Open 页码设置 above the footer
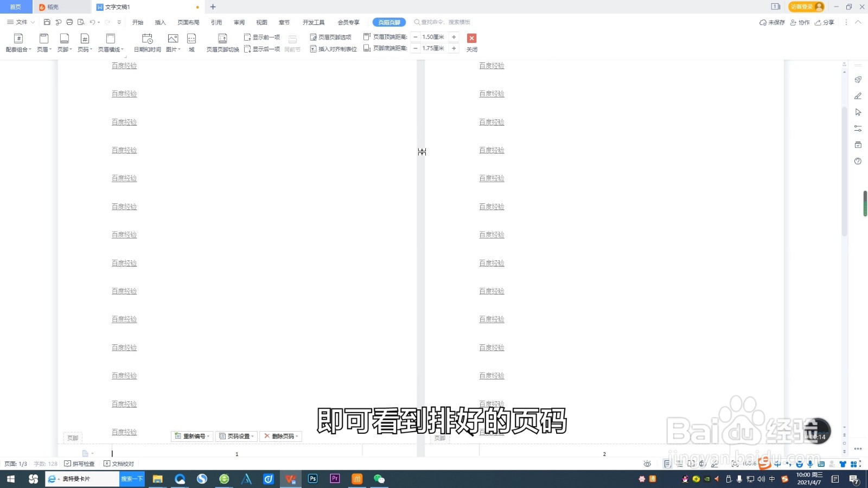Image resolution: width=868 pixels, height=488 pixels. 236,436
